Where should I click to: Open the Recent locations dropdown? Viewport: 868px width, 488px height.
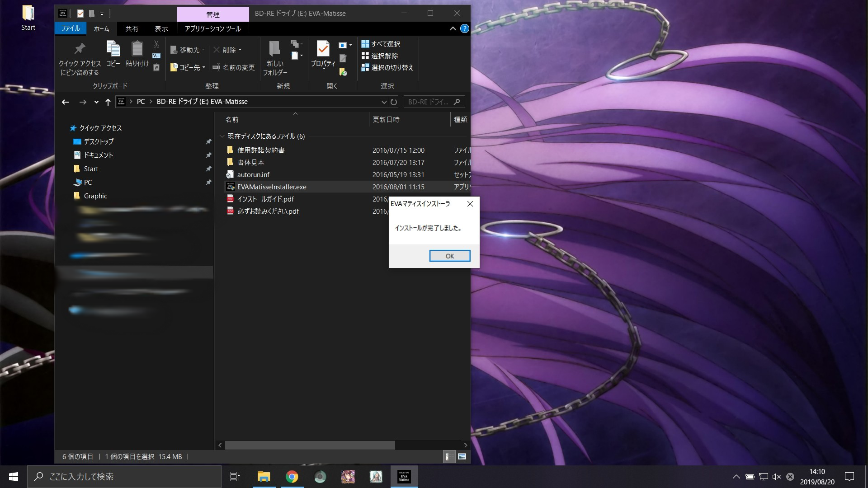[96, 102]
